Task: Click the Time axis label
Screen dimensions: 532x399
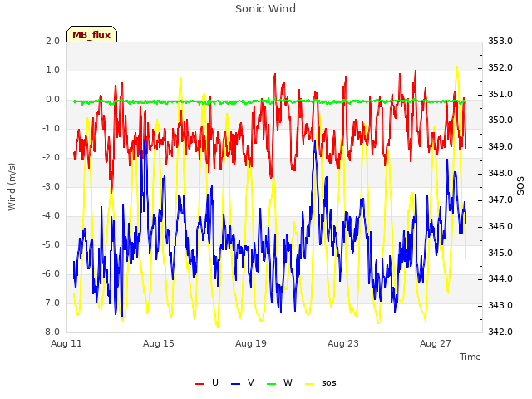Action: click(x=470, y=357)
